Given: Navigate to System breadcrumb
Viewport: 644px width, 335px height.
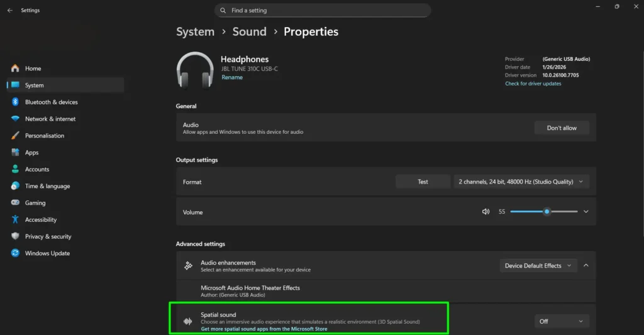Looking at the screenshot, I should (x=195, y=31).
